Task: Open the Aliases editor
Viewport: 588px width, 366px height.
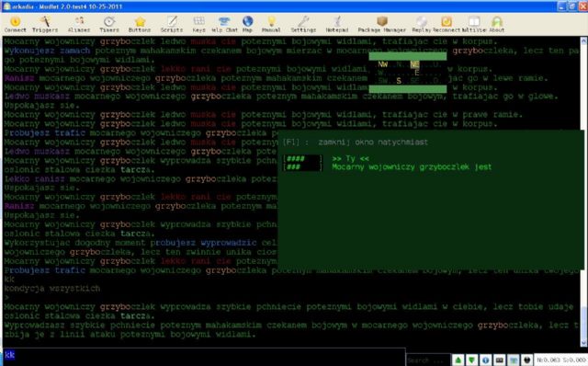Action: pyautogui.click(x=79, y=25)
